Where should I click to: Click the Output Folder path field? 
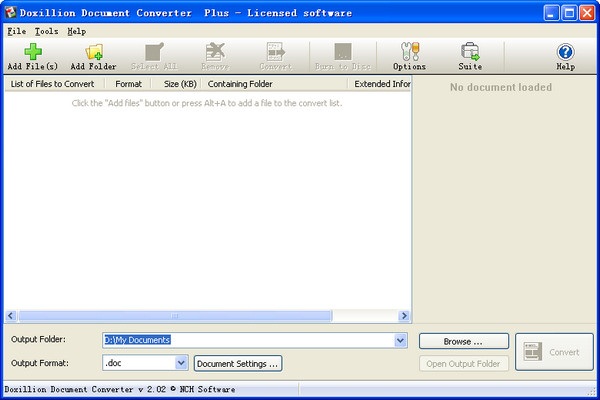[x=249, y=340]
